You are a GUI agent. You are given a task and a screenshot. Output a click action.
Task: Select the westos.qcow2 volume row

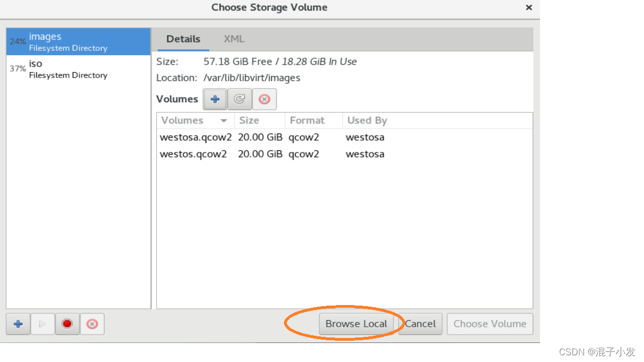344,154
